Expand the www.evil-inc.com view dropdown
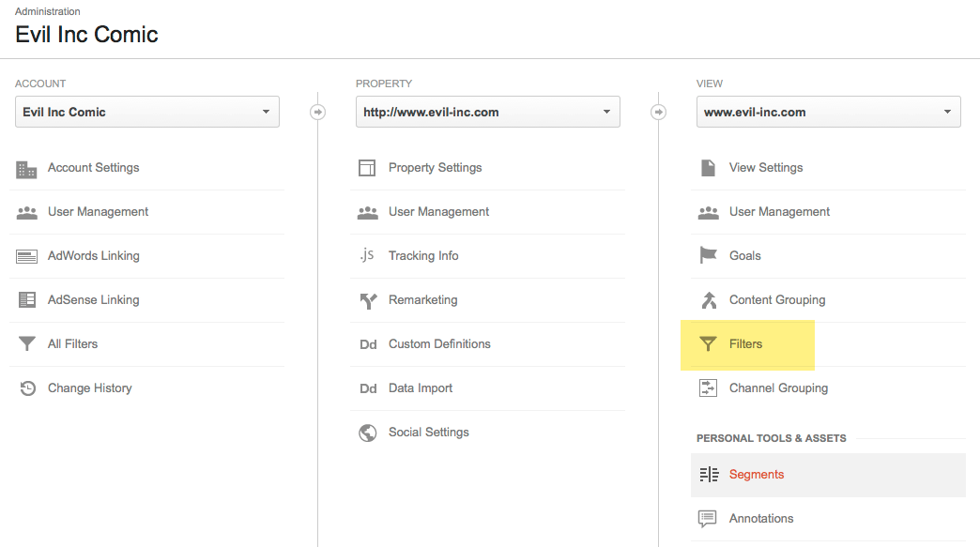 click(x=828, y=112)
